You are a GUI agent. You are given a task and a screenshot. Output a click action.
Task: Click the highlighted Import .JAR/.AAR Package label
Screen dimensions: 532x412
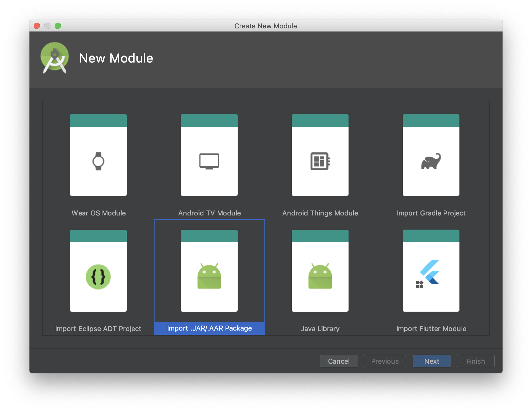209,328
